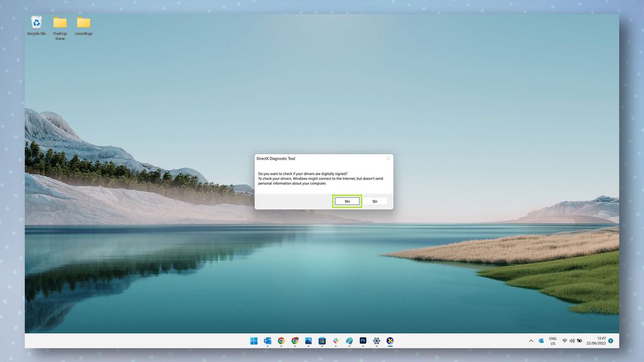This screenshot has width=644, height=362.
Task: Open Microsoft Teams from the system tray
Action: point(541,341)
